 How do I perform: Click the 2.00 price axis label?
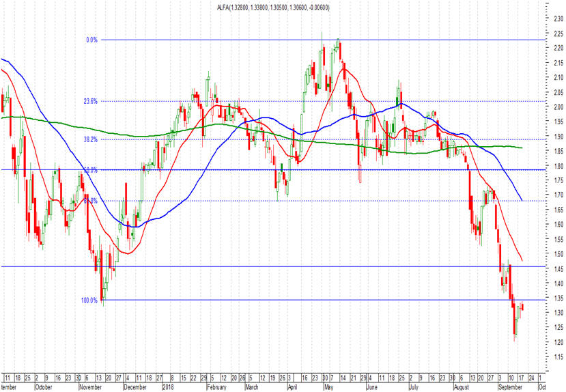[x=558, y=107]
